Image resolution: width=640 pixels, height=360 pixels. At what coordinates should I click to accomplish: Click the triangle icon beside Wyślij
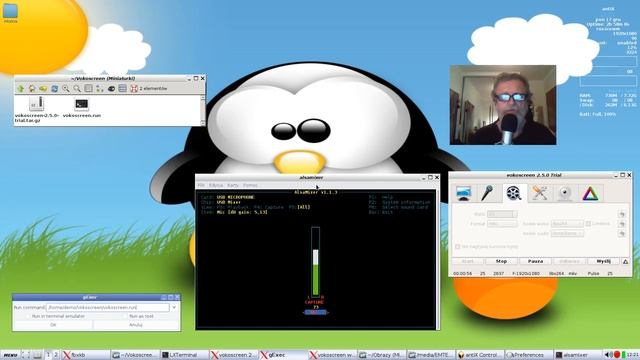pos(625,261)
